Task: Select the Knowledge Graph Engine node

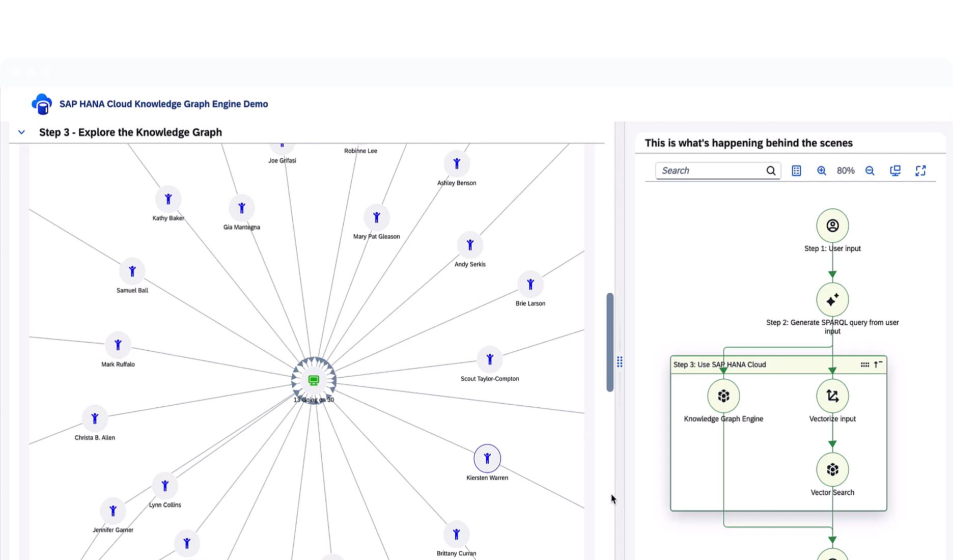Action: pos(723,396)
